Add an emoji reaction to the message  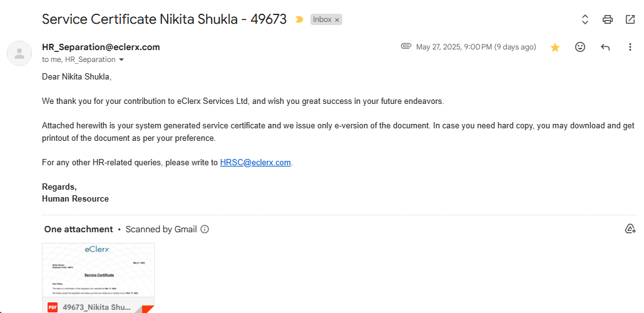tap(580, 47)
